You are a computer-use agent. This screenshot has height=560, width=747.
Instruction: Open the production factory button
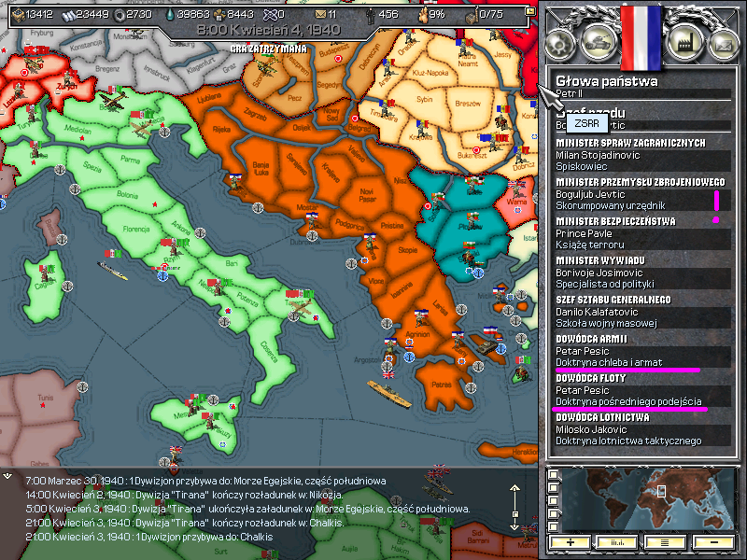[x=684, y=44]
